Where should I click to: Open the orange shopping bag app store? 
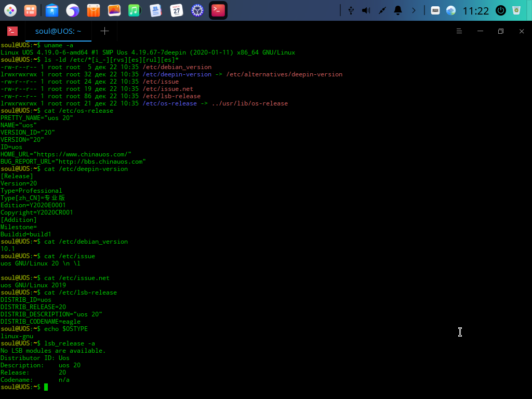94,10
